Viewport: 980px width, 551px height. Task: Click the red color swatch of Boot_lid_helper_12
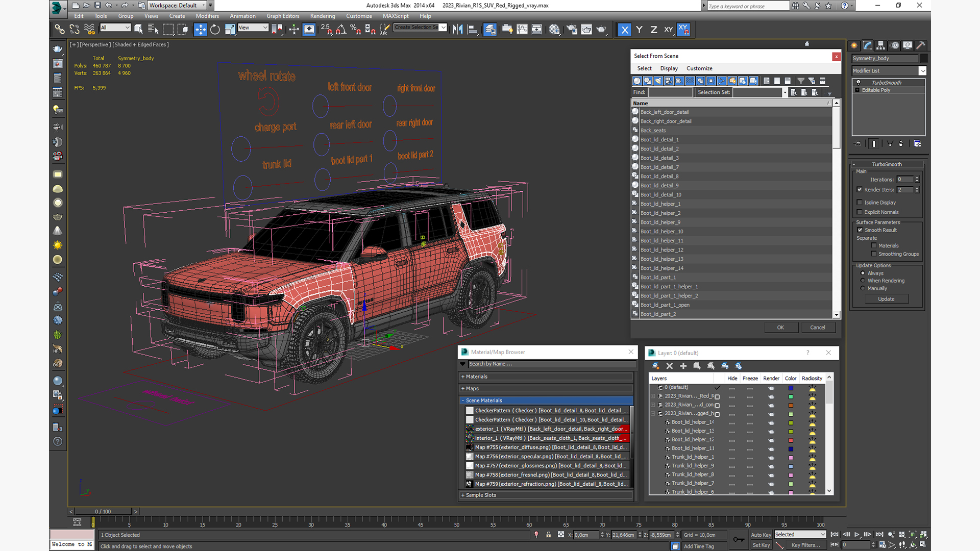click(791, 440)
